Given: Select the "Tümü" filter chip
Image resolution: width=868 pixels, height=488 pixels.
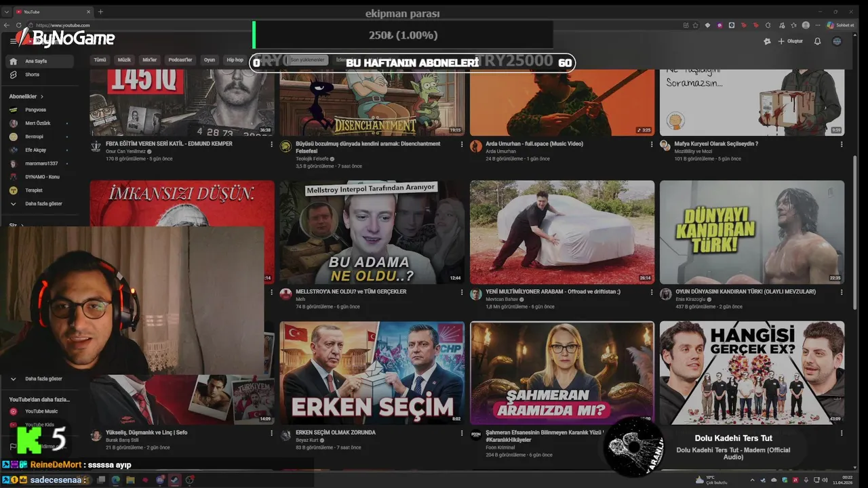Looking at the screenshot, I should [100, 60].
